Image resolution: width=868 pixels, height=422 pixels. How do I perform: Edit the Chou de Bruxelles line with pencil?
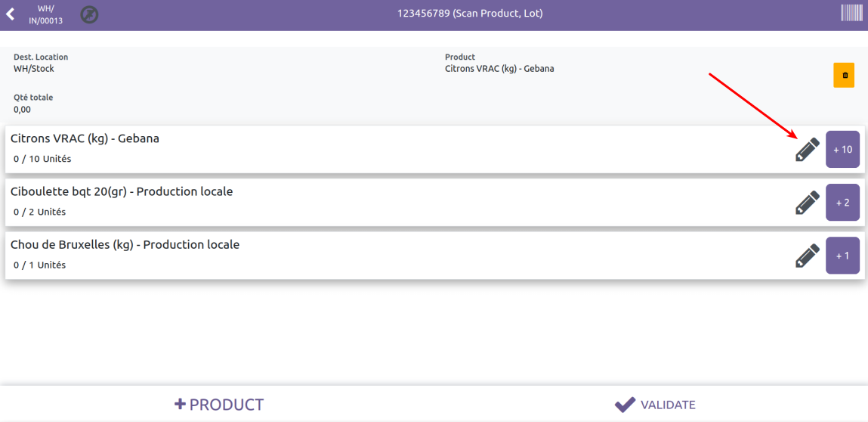click(807, 256)
